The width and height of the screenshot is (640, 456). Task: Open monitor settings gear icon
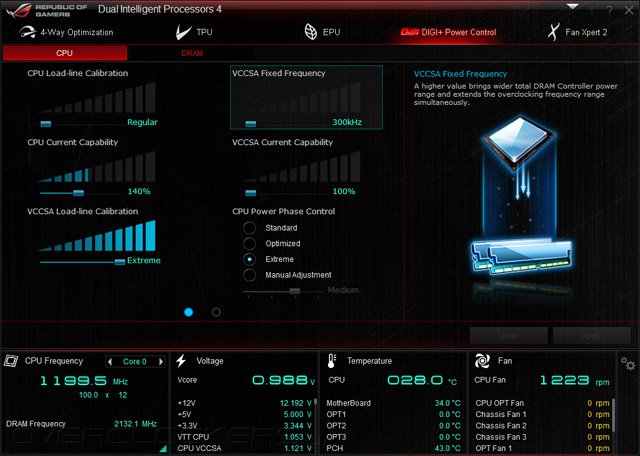(x=628, y=363)
